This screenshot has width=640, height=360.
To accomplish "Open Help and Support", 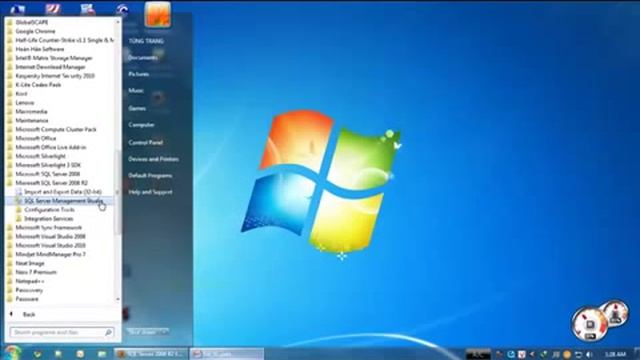I will tap(150, 192).
